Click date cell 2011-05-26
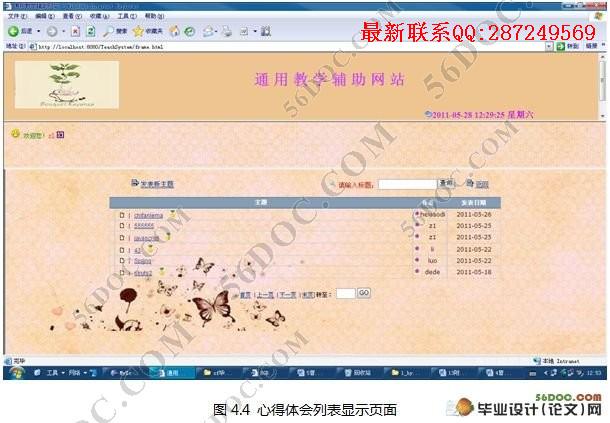 (x=474, y=214)
